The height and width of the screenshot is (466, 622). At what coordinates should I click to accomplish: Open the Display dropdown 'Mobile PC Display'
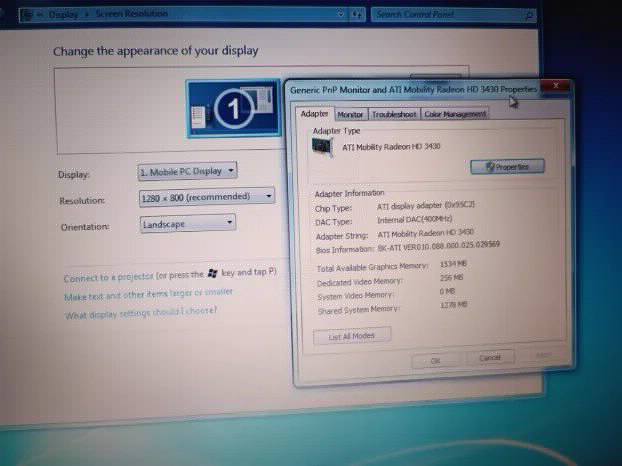188,171
